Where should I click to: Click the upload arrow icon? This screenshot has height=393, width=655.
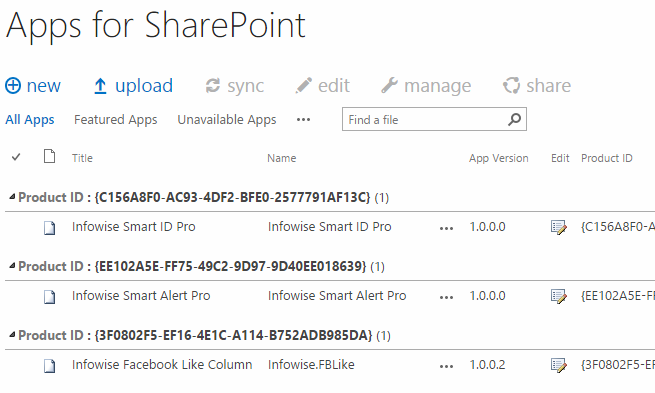[x=100, y=86]
